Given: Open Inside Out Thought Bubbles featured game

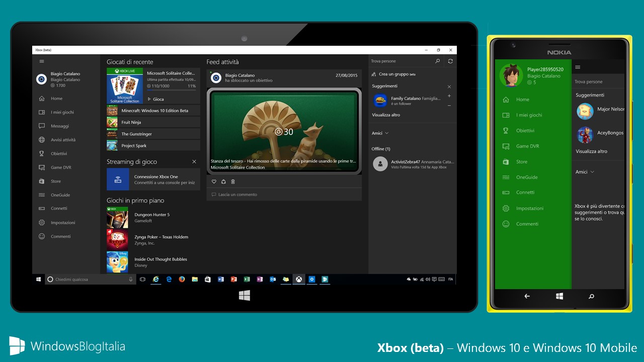Looking at the screenshot, I should coord(153,262).
